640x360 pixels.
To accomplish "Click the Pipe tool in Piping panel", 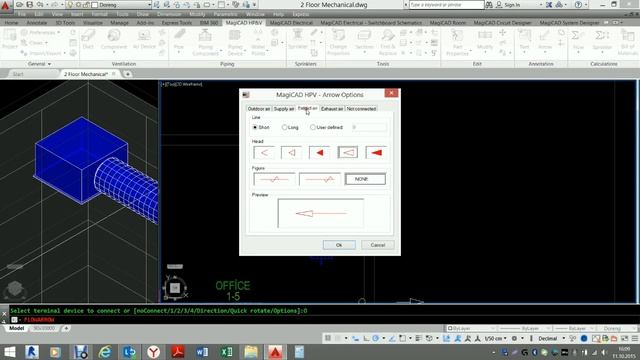I will coord(179,42).
